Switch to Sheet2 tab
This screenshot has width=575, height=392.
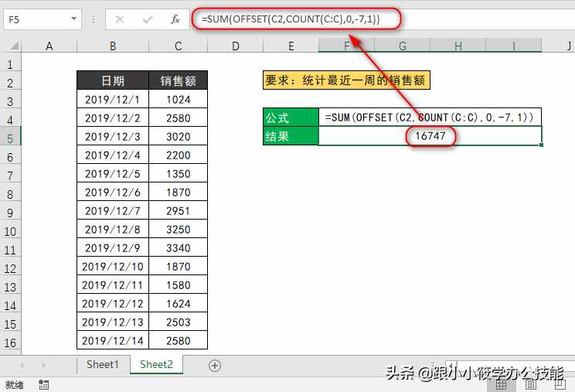coord(156,364)
